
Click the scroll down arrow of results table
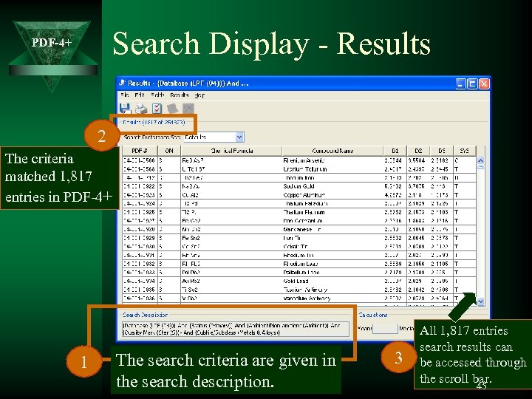480,301
